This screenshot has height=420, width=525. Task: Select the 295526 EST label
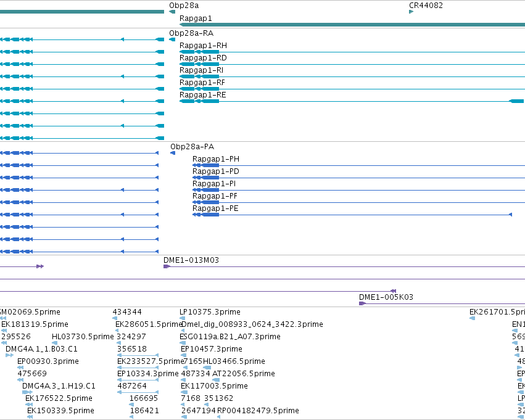click(x=16, y=337)
